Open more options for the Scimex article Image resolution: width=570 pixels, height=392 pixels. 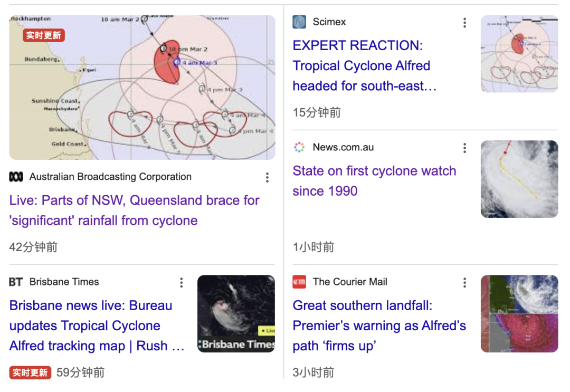[464, 23]
